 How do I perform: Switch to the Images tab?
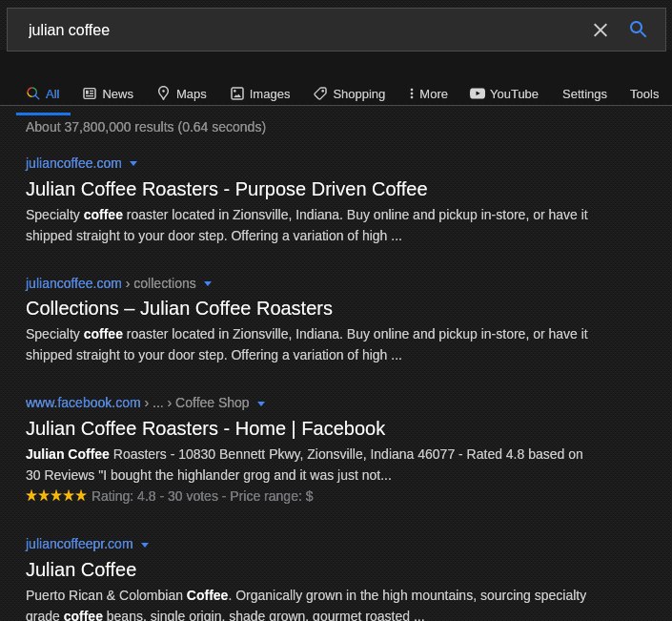[260, 93]
